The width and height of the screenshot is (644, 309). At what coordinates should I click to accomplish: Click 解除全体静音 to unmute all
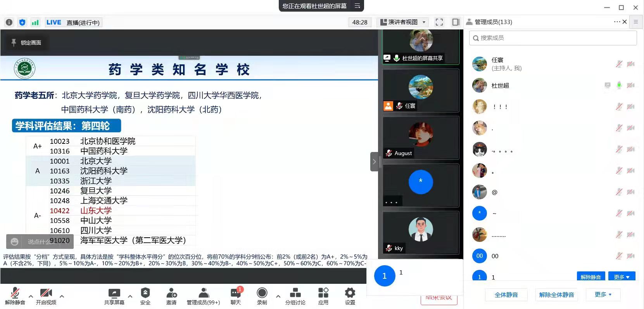coord(557,295)
